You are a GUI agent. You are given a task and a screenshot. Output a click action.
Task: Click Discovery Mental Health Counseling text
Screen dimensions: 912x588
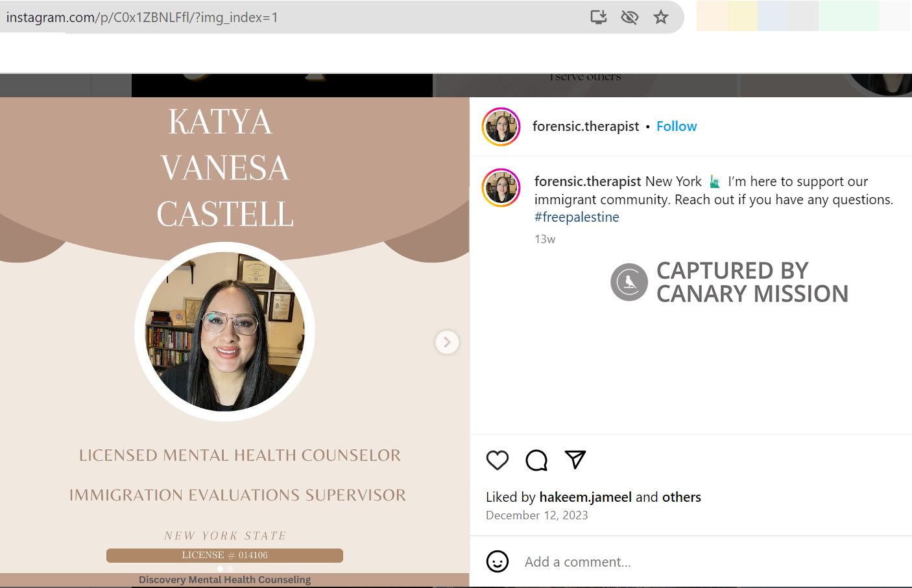[224, 580]
